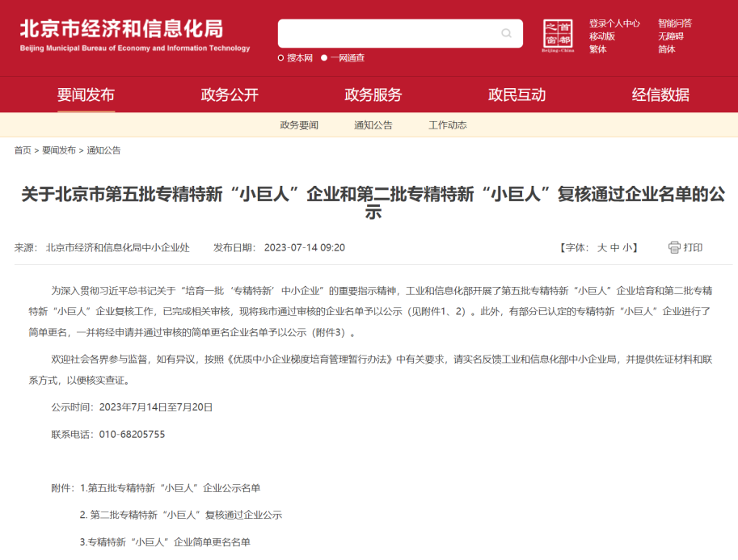Screen dimensions: 738x560
Task: Click inside the site search field
Action: point(388,33)
